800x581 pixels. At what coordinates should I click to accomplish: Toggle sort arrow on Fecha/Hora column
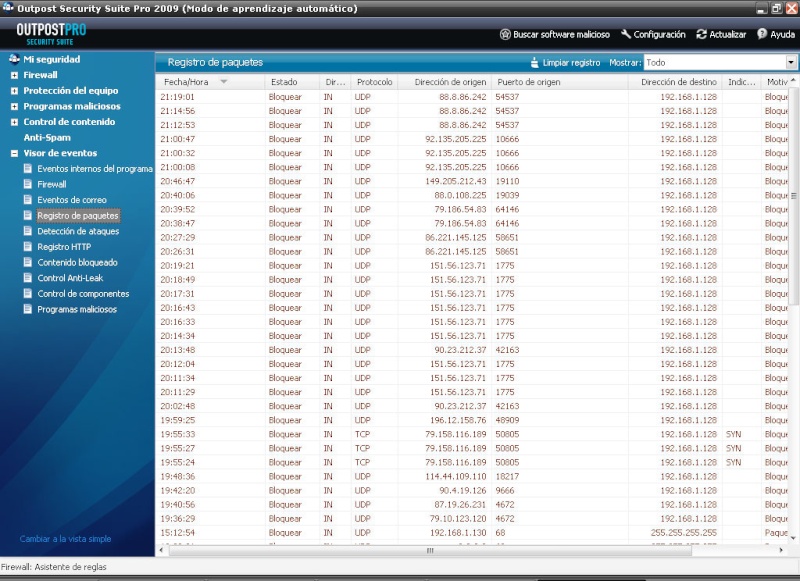point(223,82)
